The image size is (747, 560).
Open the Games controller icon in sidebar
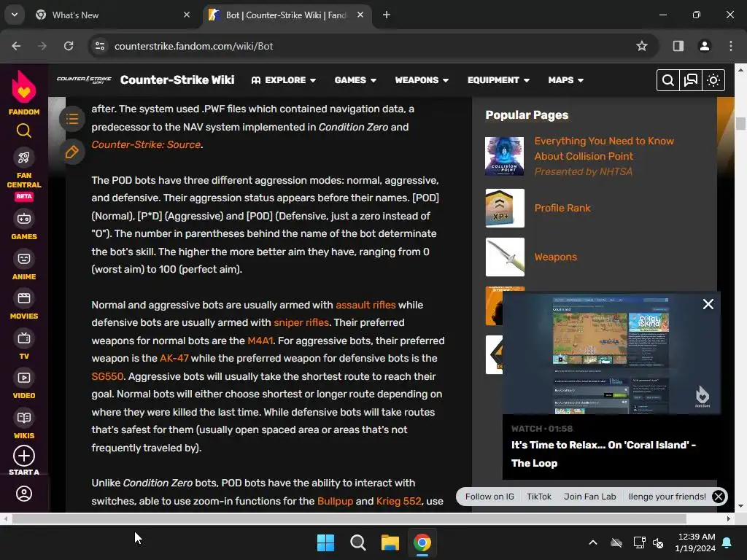(x=24, y=219)
